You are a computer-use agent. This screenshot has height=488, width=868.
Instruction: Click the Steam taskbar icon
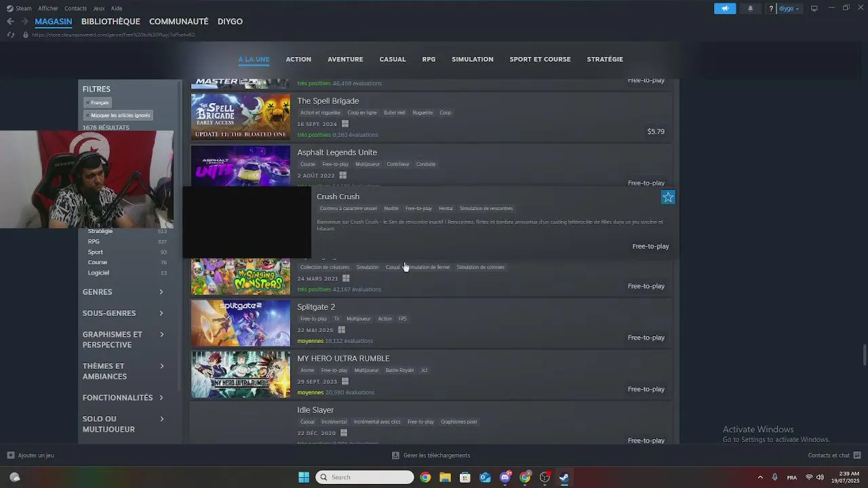pos(564,477)
